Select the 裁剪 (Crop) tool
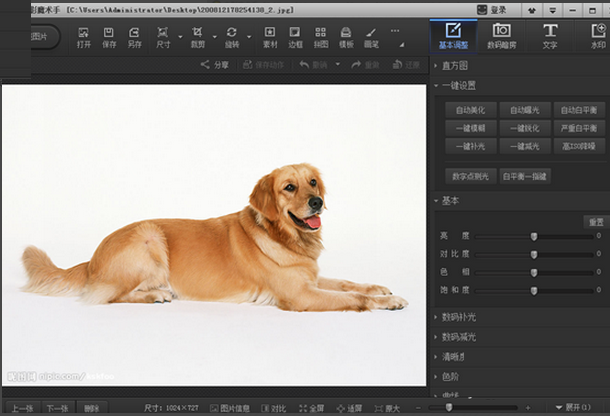The image size is (610, 416). 198,37
